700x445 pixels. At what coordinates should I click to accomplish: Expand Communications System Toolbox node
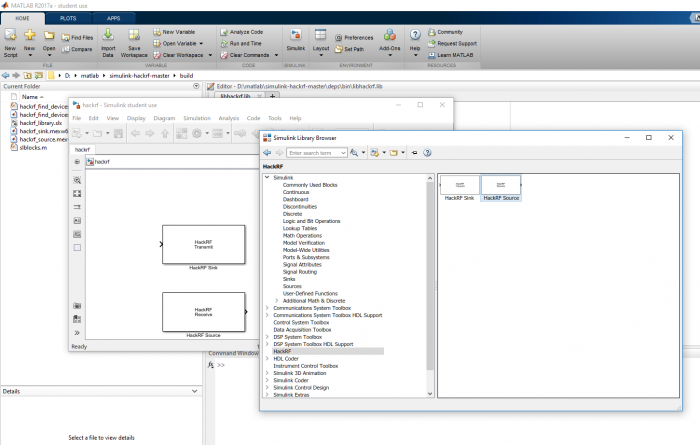(x=267, y=308)
